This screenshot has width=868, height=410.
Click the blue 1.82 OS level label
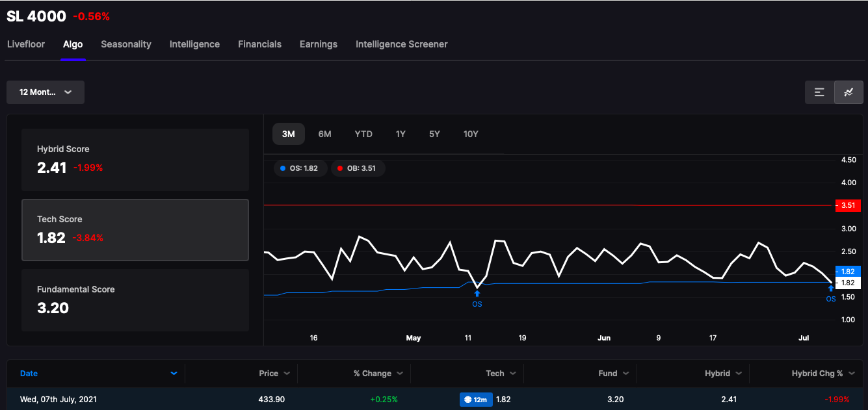point(847,272)
